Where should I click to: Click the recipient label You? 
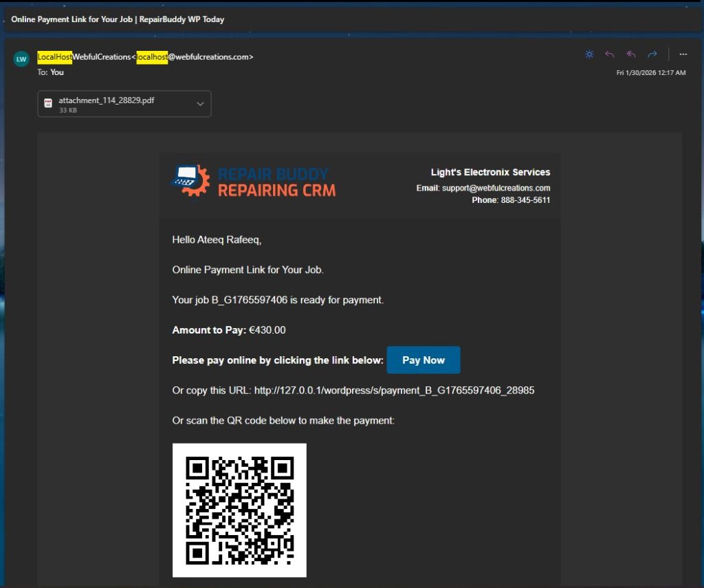57,72
